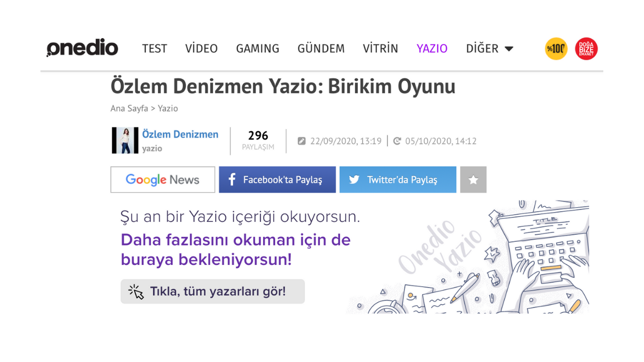Image resolution: width=644 pixels, height=362 pixels.
Task: Click the Twitter bird icon
Action: coord(354,179)
